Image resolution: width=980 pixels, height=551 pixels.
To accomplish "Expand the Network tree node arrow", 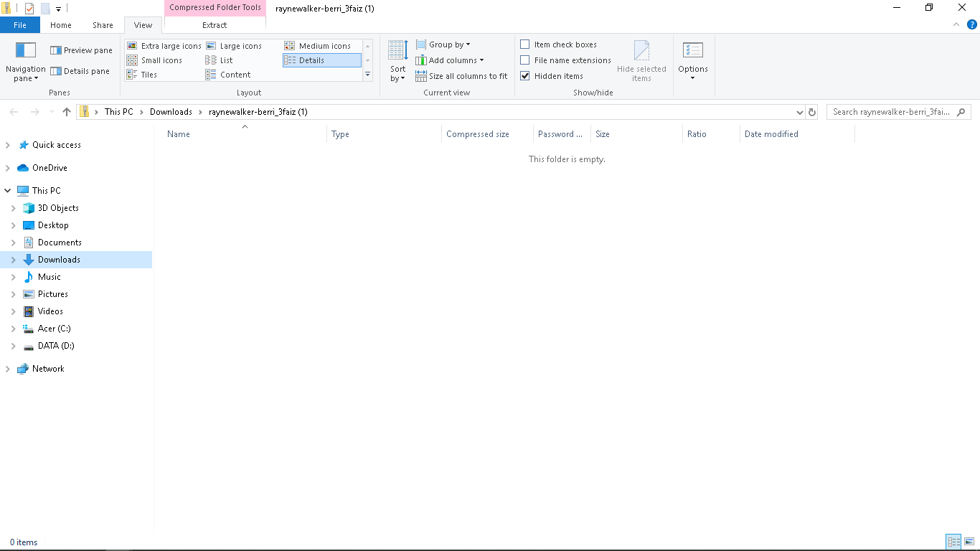I will tap(8, 369).
